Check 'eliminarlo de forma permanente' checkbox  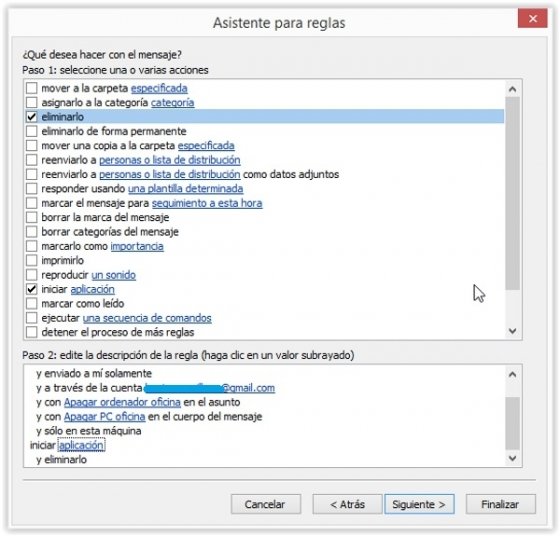pos(31,131)
